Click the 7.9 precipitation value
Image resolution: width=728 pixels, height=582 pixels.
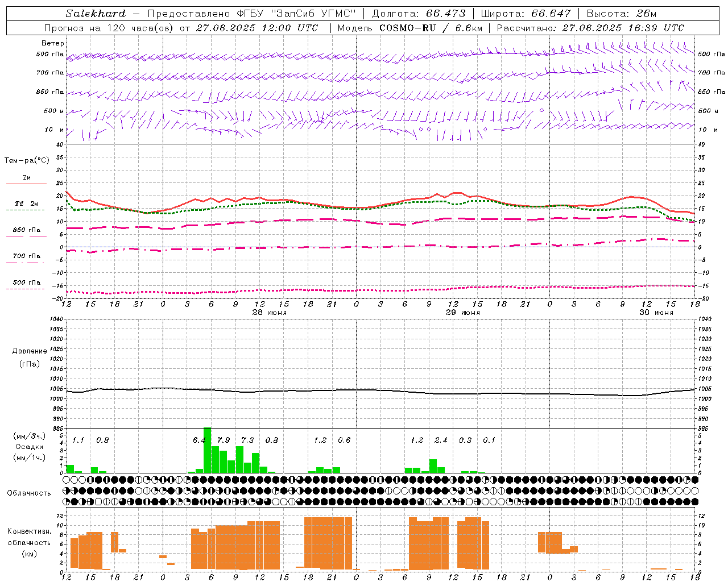pyautogui.click(x=224, y=440)
